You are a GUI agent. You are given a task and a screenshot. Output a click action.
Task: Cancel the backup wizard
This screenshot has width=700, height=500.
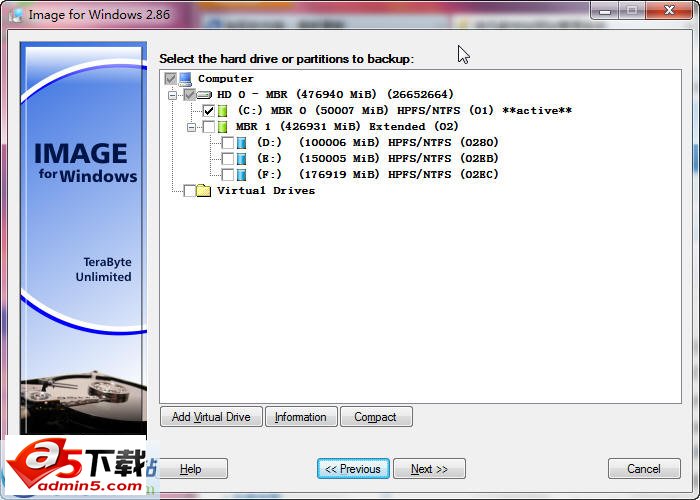(x=644, y=469)
